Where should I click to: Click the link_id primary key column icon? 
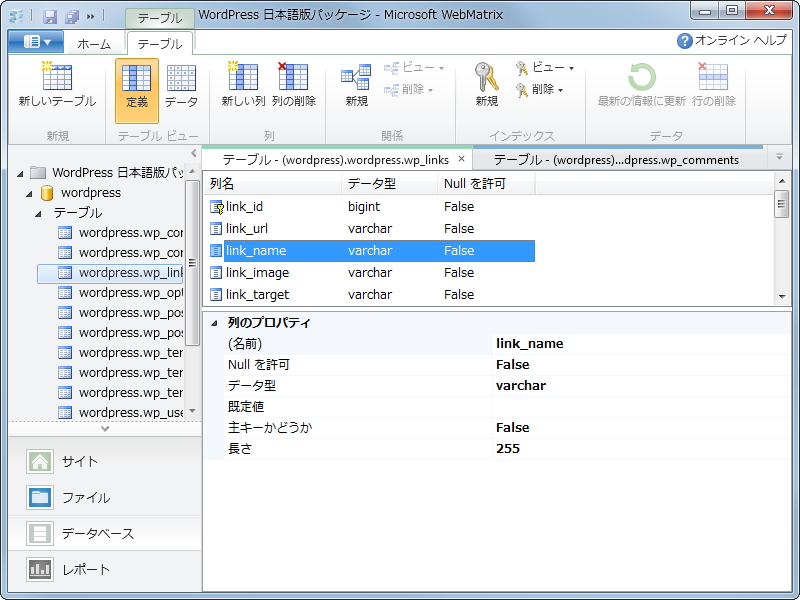217,207
